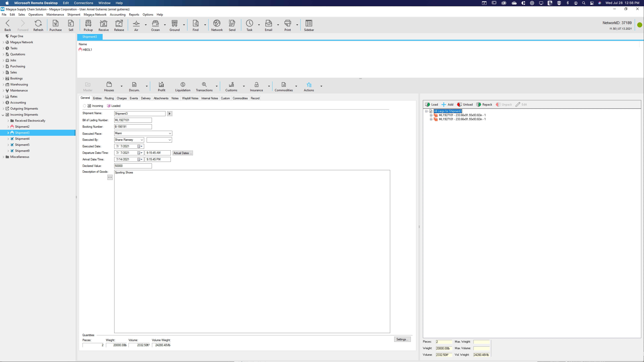Image resolution: width=644 pixels, height=362 pixels.
Task: Click the Pickup truck toolbar icon
Action: (88, 25)
